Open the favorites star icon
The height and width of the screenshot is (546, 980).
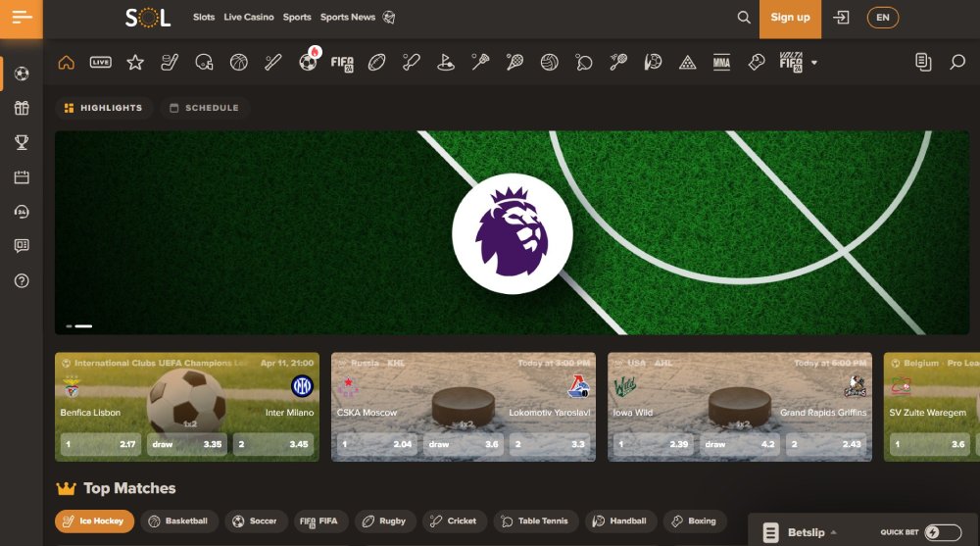(135, 62)
